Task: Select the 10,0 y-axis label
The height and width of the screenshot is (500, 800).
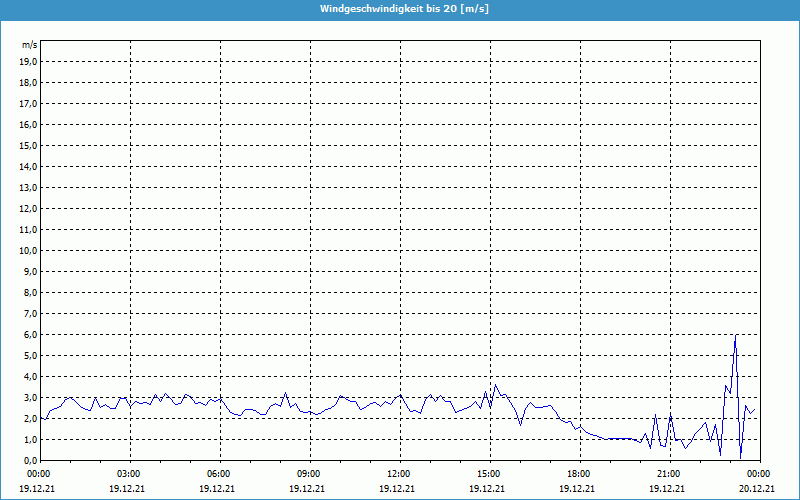Action: pos(29,250)
